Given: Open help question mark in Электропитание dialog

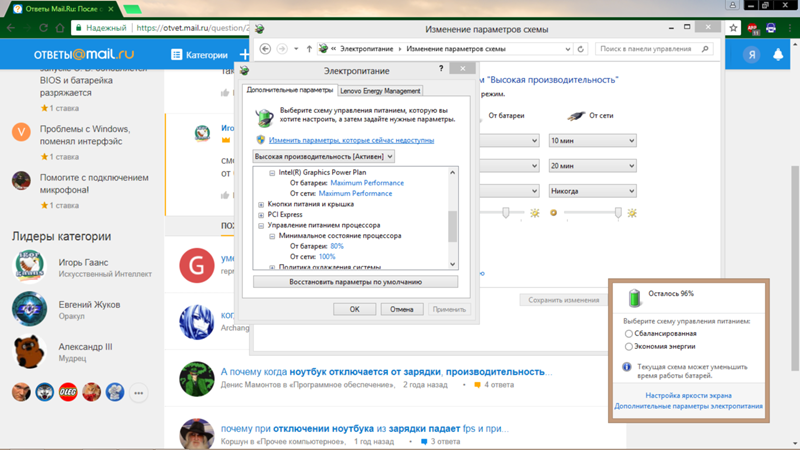Looking at the screenshot, I should (441, 69).
